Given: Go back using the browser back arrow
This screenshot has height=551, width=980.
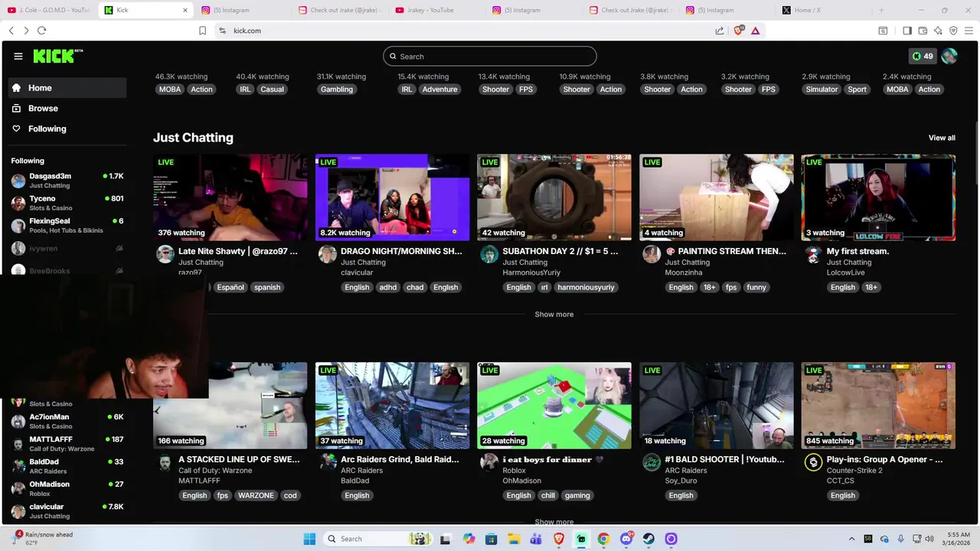Looking at the screenshot, I should point(11,31).
